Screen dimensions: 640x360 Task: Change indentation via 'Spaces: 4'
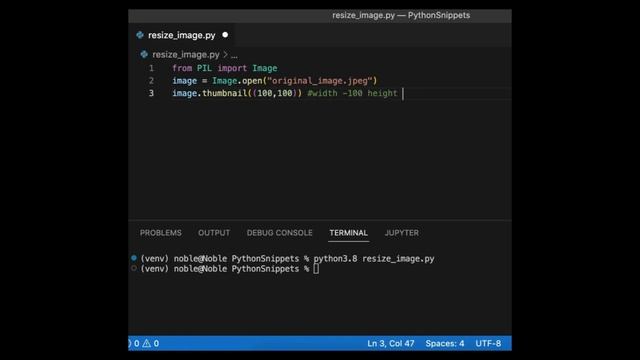point(444,343)
